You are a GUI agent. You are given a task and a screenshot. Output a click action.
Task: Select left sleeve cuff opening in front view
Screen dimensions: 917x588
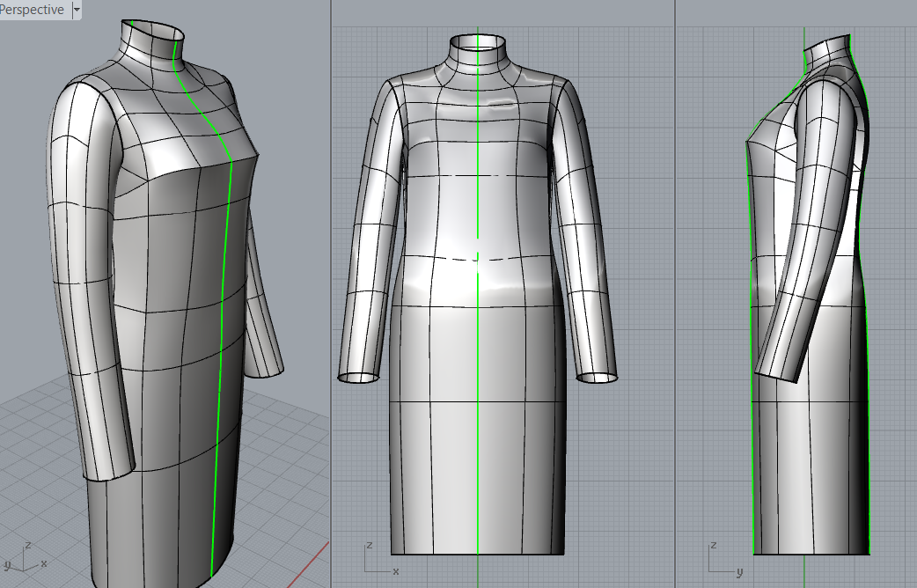point(358,378)
